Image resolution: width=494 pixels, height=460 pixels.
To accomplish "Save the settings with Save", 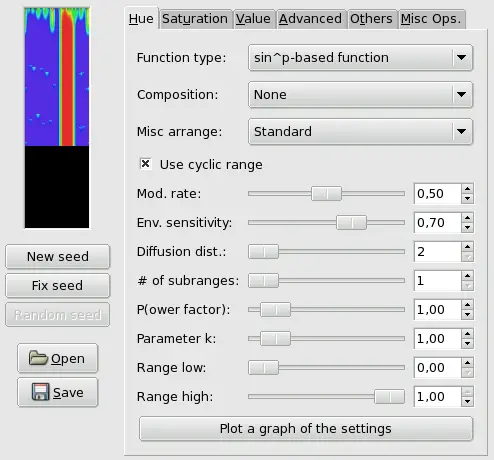I will (58, 392).
